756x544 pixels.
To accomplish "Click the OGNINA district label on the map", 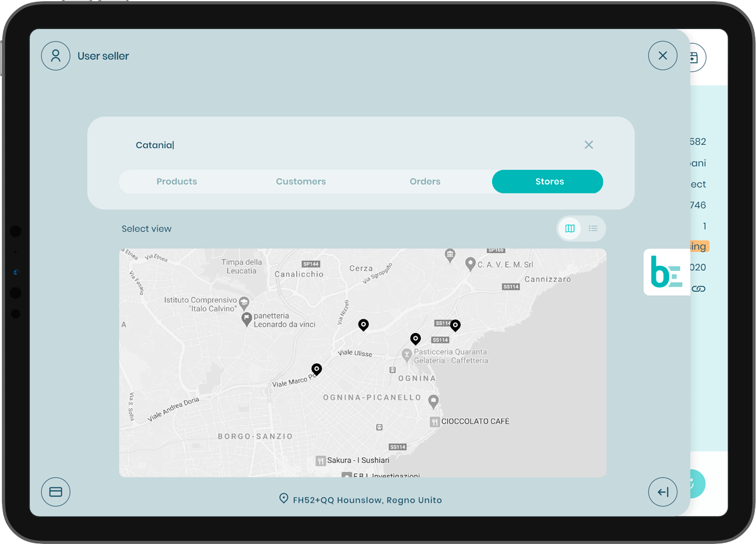I will click(417, 378).
